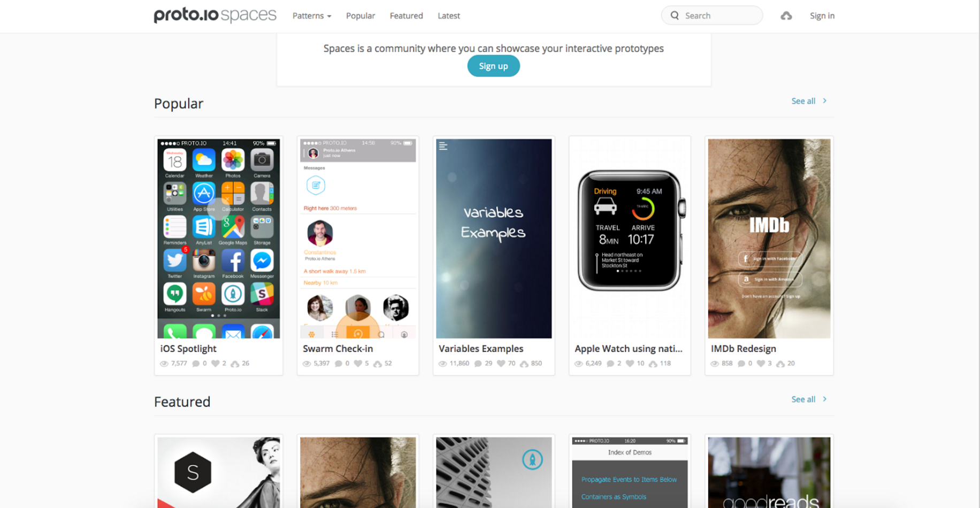
Task: Open the Patterns dropdown menu
Action: pyautogui.click(x=312, y=16)
